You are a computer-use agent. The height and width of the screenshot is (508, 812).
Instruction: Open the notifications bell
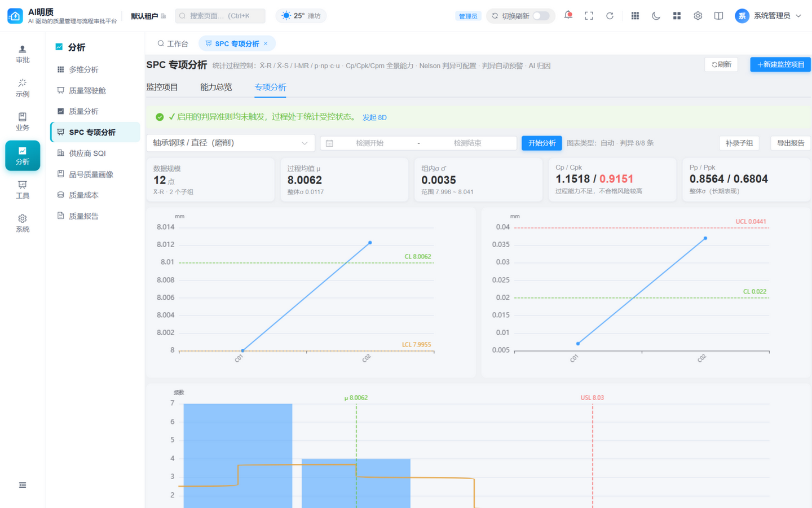tap(568, 15)
